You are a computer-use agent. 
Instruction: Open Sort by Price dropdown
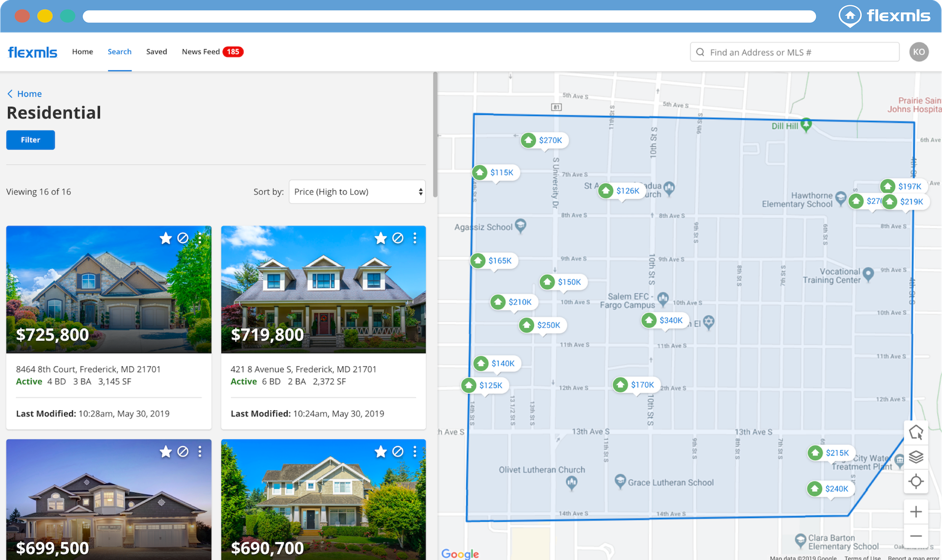[x=357, y=192]
